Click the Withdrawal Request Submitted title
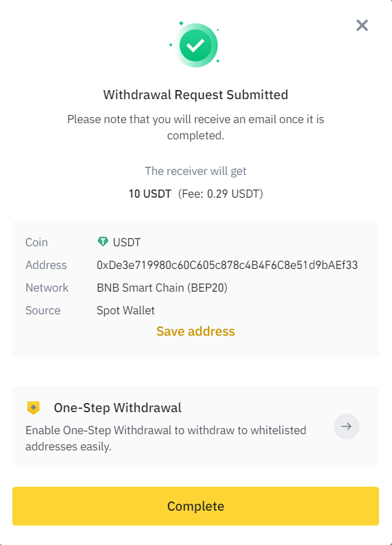Screen dimensions: 392x545 [196, 95]
